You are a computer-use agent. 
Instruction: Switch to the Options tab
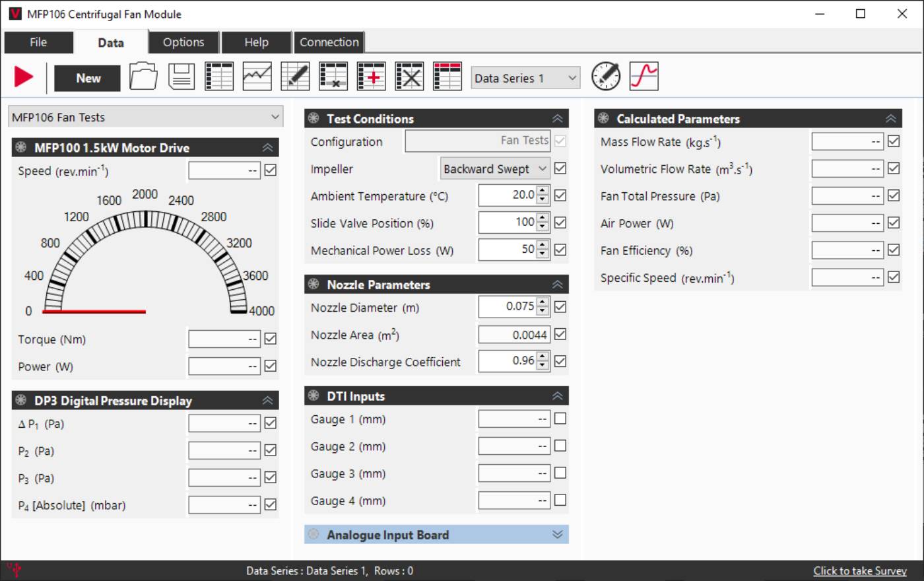183,42
